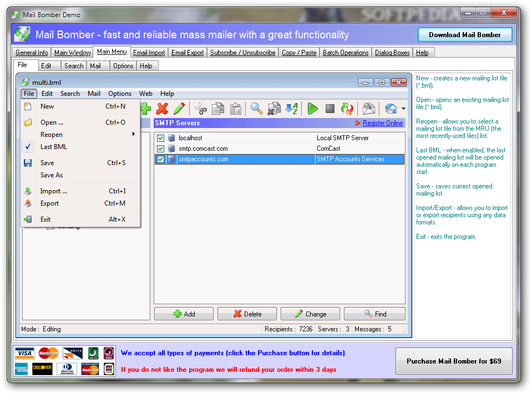This screenshot has height=394, width=532.
Task: Click the New document icon in File menu
Action: [x=28, y=106]
